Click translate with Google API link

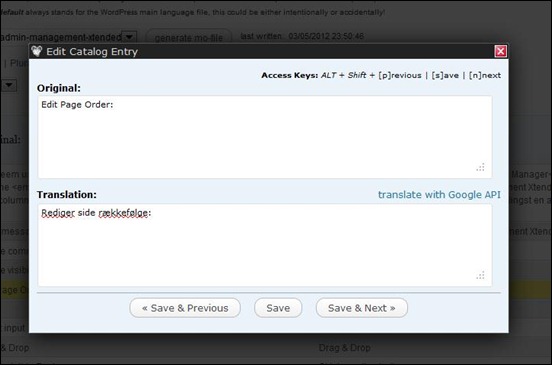pos(439,195)
